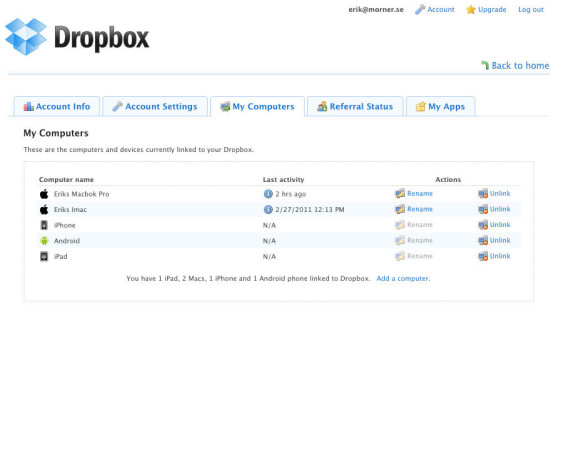
Task: Select the My Computers tab
Action: (258, 107)
